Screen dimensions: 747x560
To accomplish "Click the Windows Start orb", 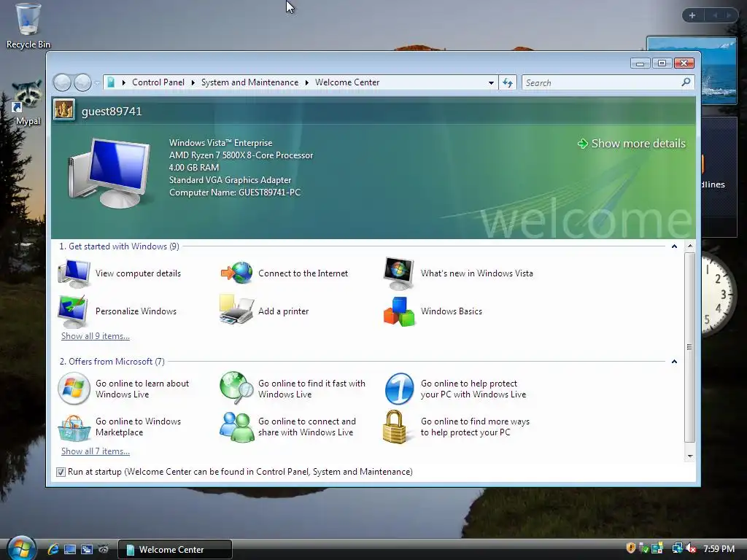I will tap(22, 548).
